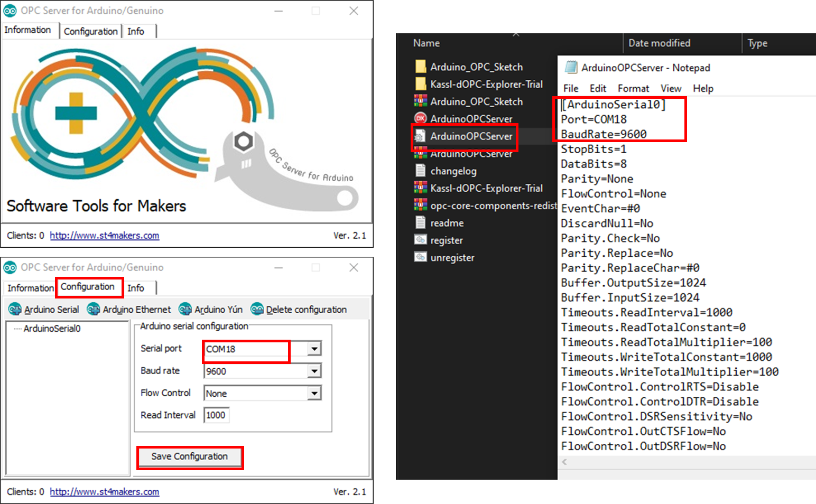Select highlighted ArduinoOPCServer config file icon
The width and height of the screenshot is (816, 504).
tap(420, 136)
